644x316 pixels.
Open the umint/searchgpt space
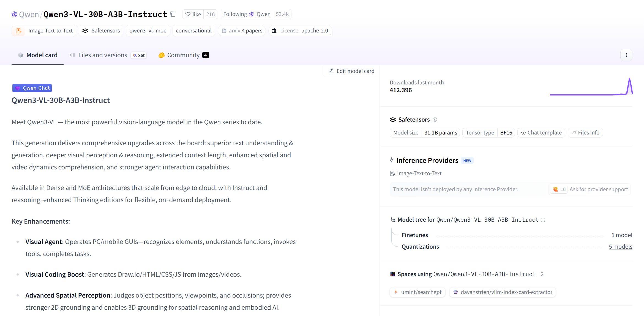pyautogui.click(x=417, y=292)
